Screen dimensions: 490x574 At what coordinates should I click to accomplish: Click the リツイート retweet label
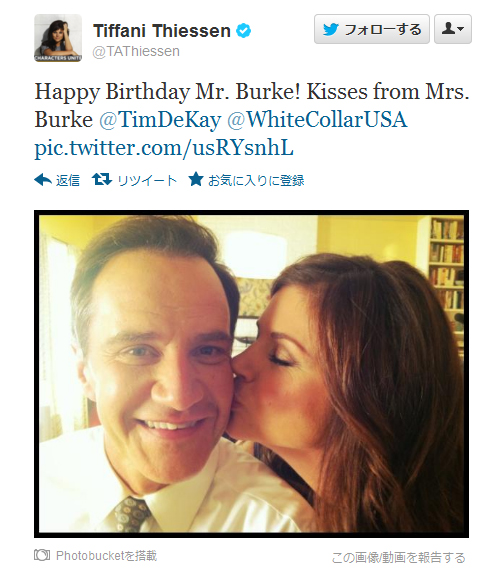147,180
